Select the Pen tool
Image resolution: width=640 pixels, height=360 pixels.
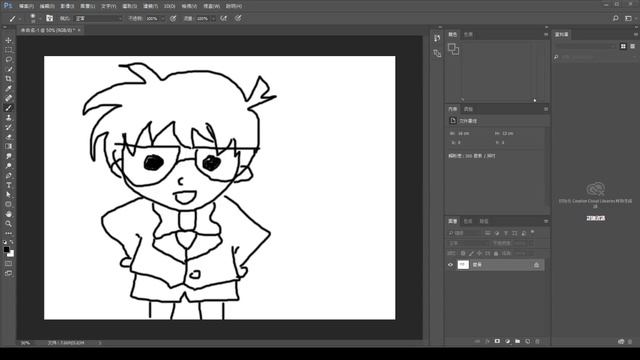click(8, 176)
